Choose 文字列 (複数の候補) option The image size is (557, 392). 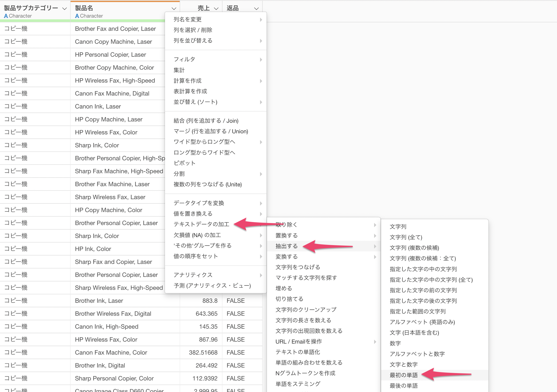435,248
